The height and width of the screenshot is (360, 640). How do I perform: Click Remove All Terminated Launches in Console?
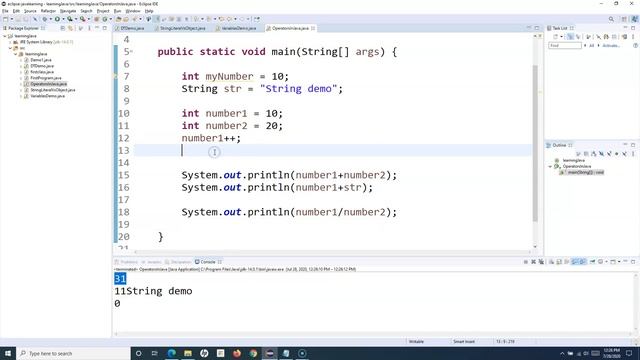click(x=541, y=262)
